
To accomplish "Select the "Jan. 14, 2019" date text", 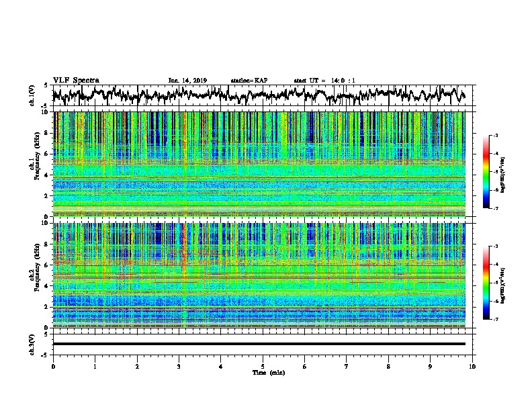I will (187, 81).
